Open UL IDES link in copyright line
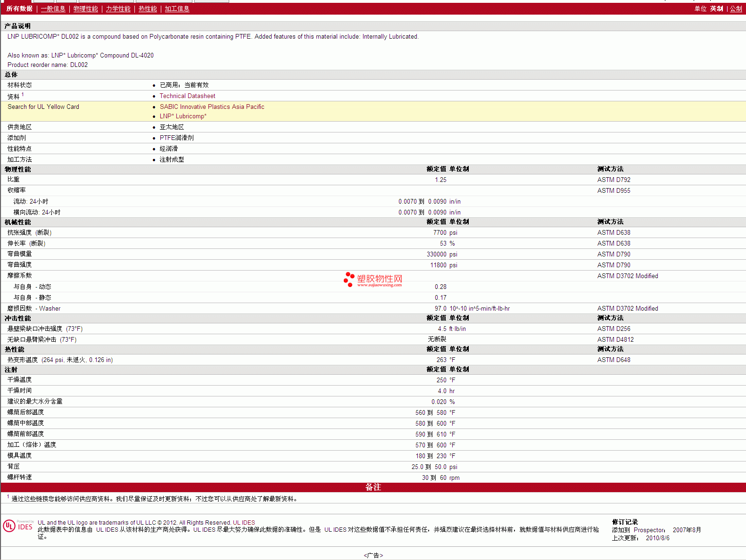 pyautogui.click(x=244, y=522)
